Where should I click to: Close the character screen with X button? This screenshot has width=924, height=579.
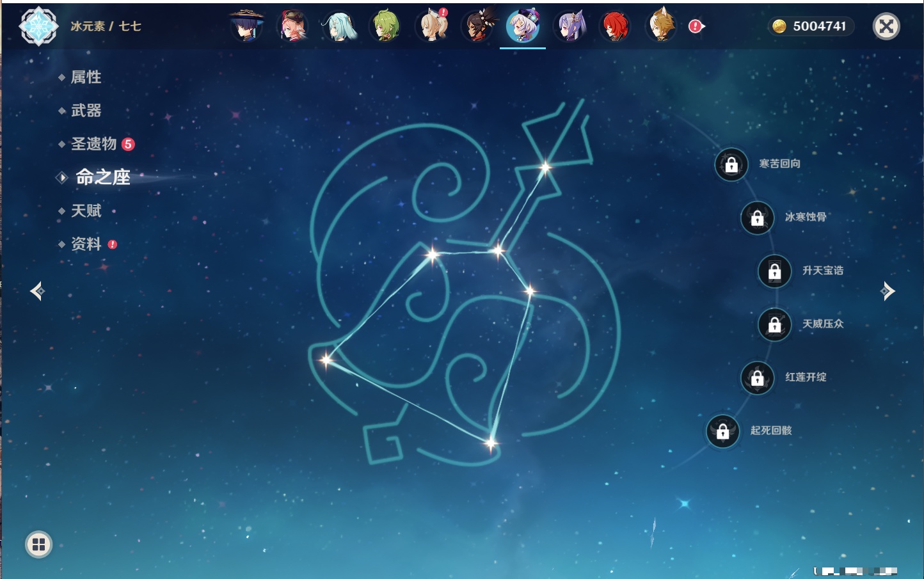(886, 26)
